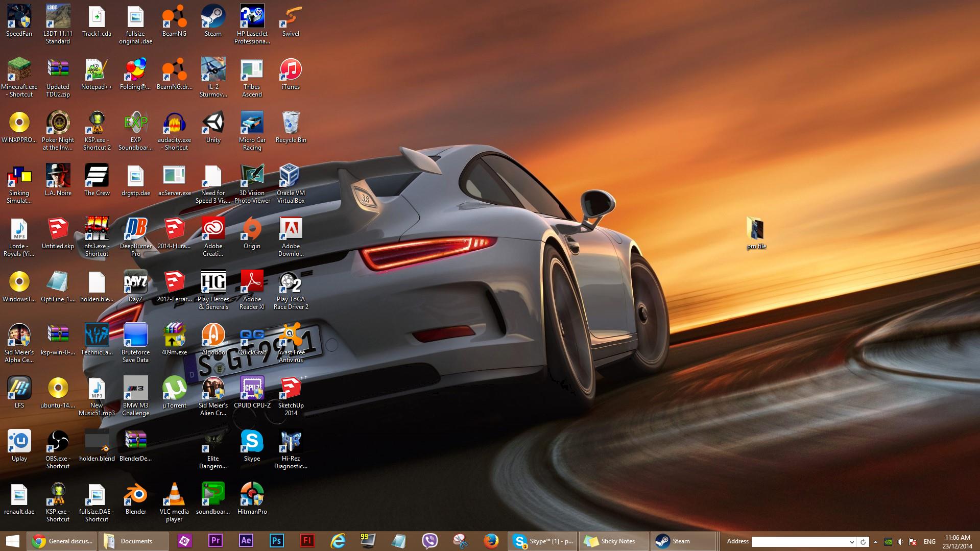
Task: Open the taskbar clock and date
Action: [x=958, y=542]
